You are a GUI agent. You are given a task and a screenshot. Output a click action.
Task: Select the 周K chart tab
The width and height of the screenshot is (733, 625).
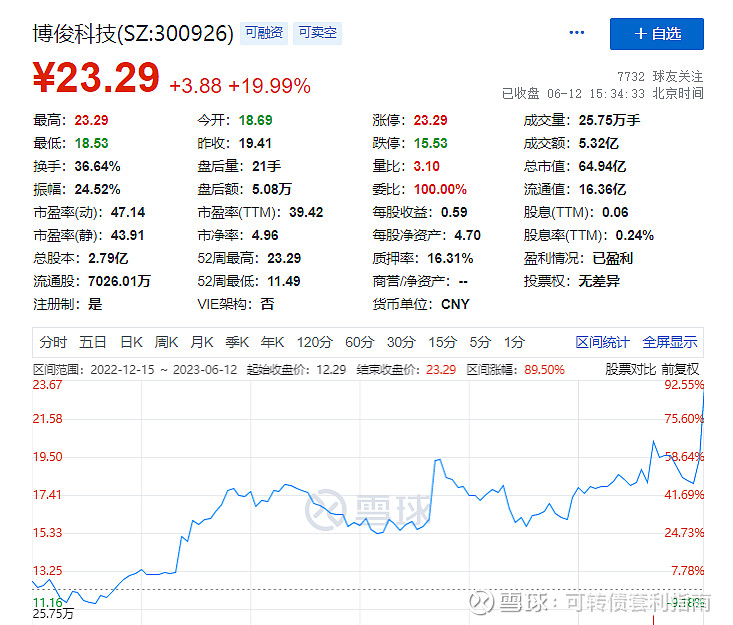click(166, 342)
